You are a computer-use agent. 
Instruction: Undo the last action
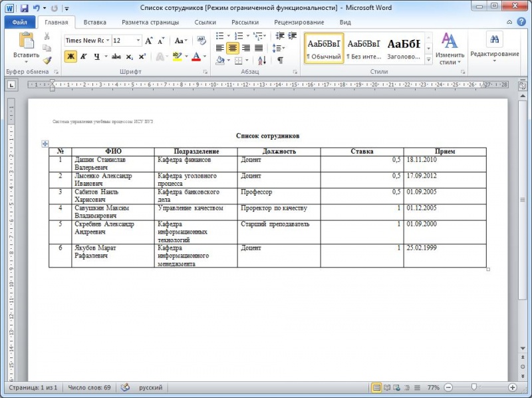[x=37, y=8]
